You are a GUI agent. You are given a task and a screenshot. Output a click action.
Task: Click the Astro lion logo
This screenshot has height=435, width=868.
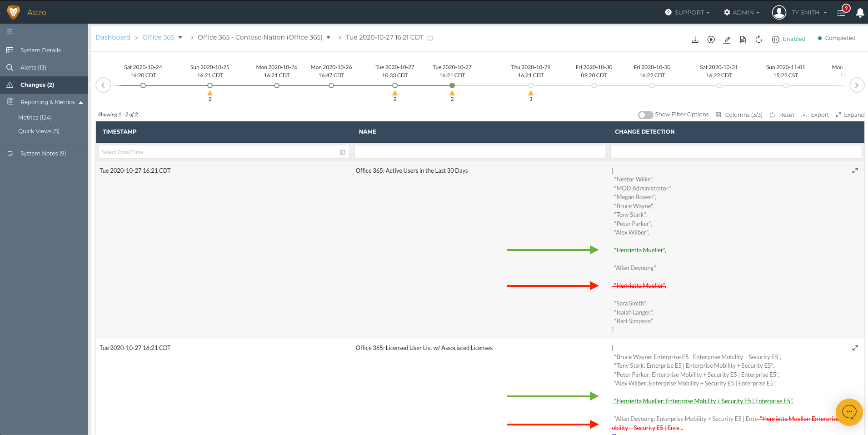[x=14, y=12]
